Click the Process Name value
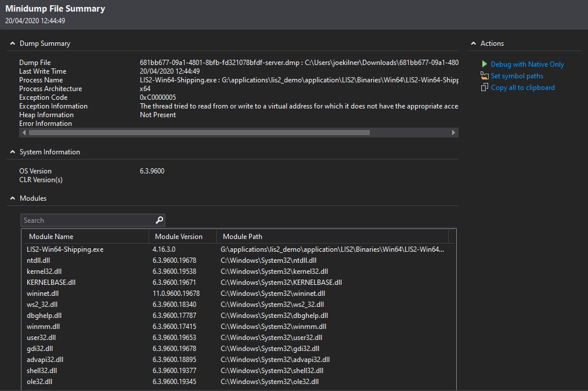 (299, 80)
